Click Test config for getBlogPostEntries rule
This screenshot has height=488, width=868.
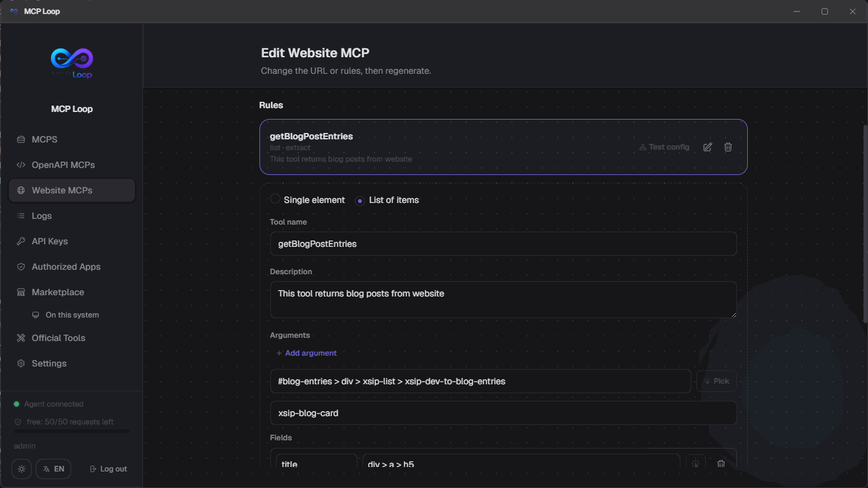[x=664, y=147]
